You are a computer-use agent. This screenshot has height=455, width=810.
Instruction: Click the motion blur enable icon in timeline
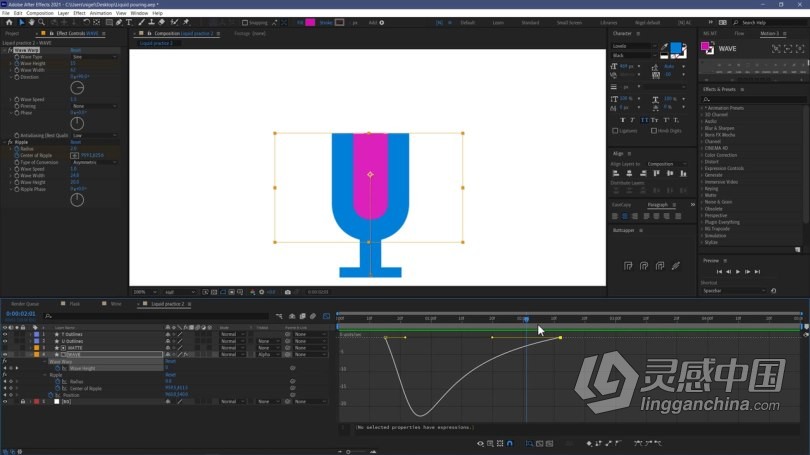[x=313, y=316]
